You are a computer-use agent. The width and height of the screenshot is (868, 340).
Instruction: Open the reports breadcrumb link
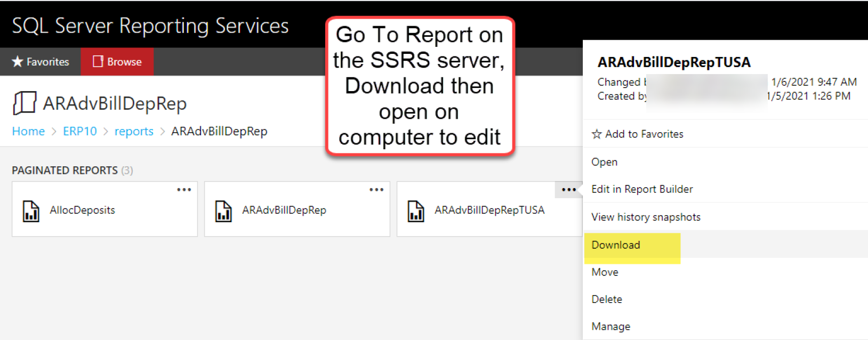click(x=134, y=131)
